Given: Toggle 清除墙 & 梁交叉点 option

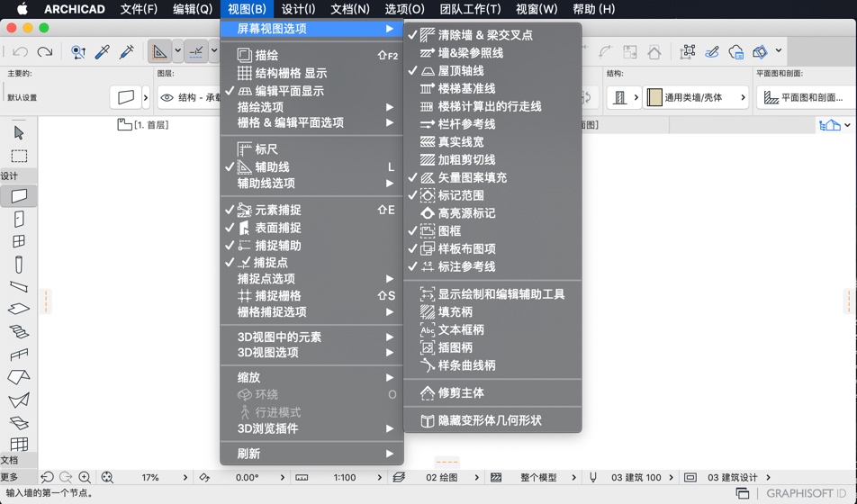Looking at the screenshot, I should point(492,35).
